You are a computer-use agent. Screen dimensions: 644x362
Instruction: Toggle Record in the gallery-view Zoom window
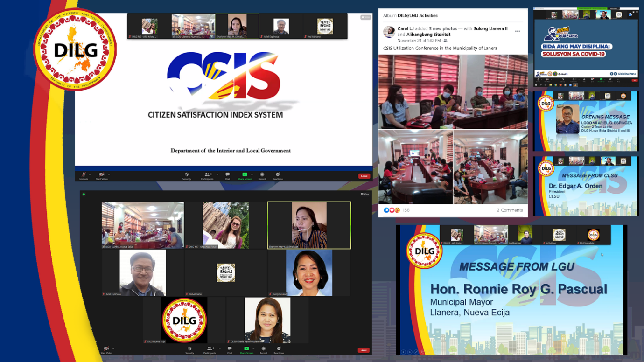click(263, 350)
